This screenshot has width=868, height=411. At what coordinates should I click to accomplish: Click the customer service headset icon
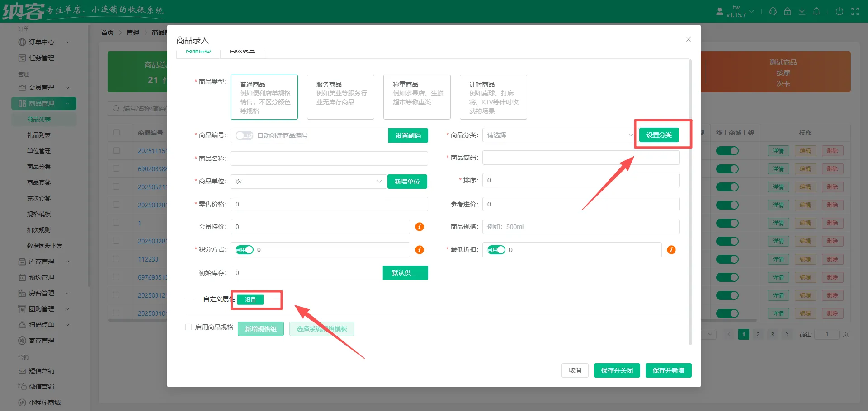point(773,11)
